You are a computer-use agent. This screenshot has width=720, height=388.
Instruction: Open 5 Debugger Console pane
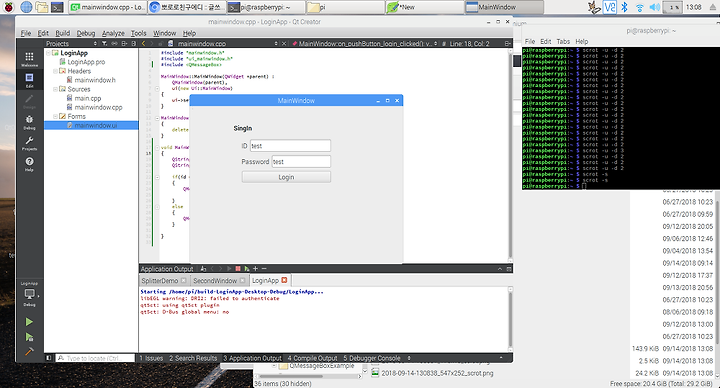[372, 358]
